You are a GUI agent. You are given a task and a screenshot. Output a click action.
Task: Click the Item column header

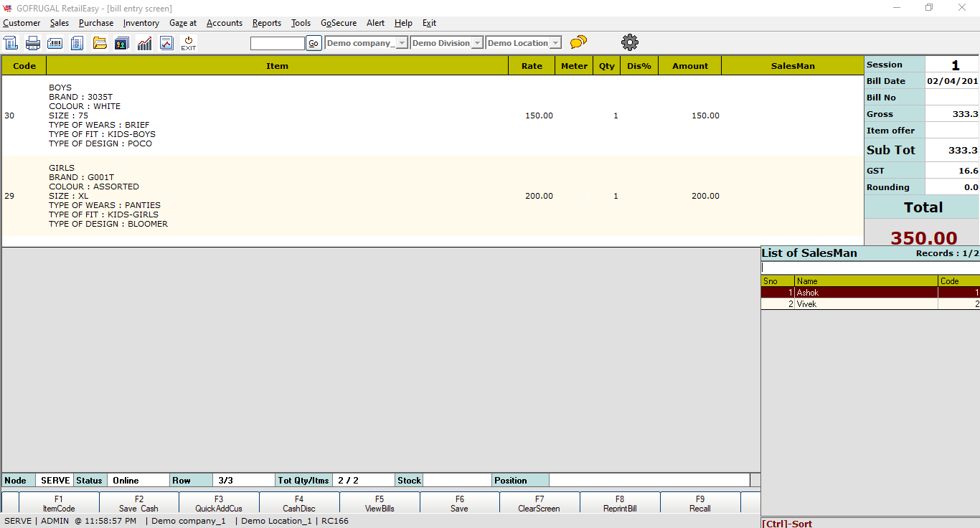(278, 66)
